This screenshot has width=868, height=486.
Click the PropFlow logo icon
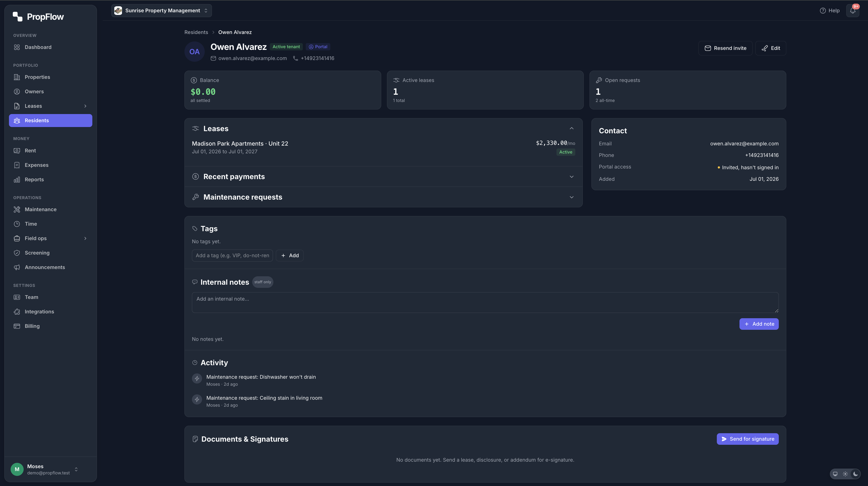click(x=18, y=16)
